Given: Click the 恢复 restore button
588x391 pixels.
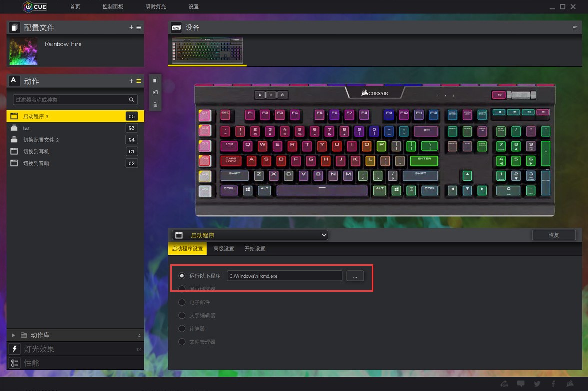Looking at the screenshot, I should coord(554,235).
